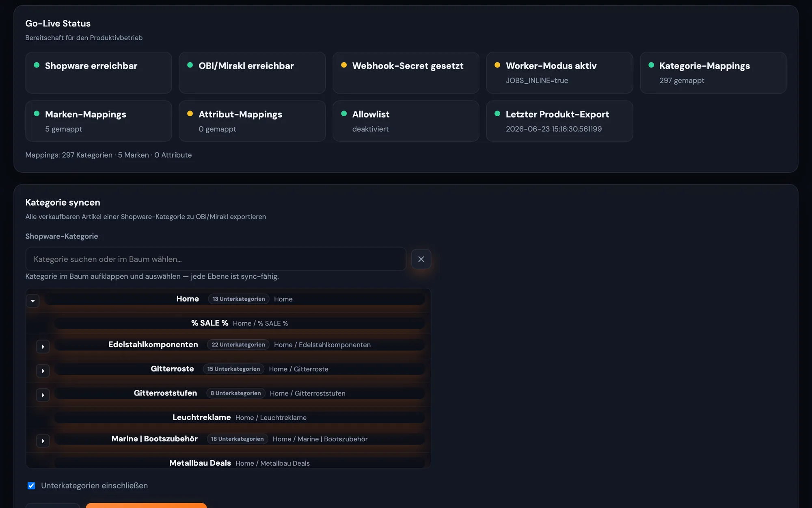This screenshot has width=812, height=508.
Task: Click the Letzter Produkt-Export card
Action: click(x=559, y=121)
